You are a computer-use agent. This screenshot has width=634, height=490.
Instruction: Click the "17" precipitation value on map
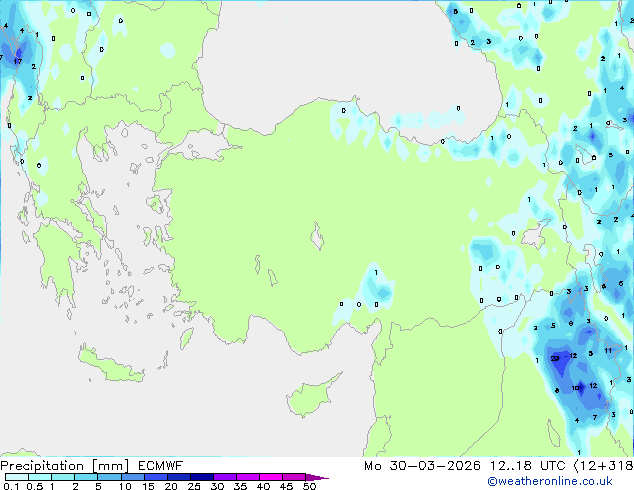[17, 61]
